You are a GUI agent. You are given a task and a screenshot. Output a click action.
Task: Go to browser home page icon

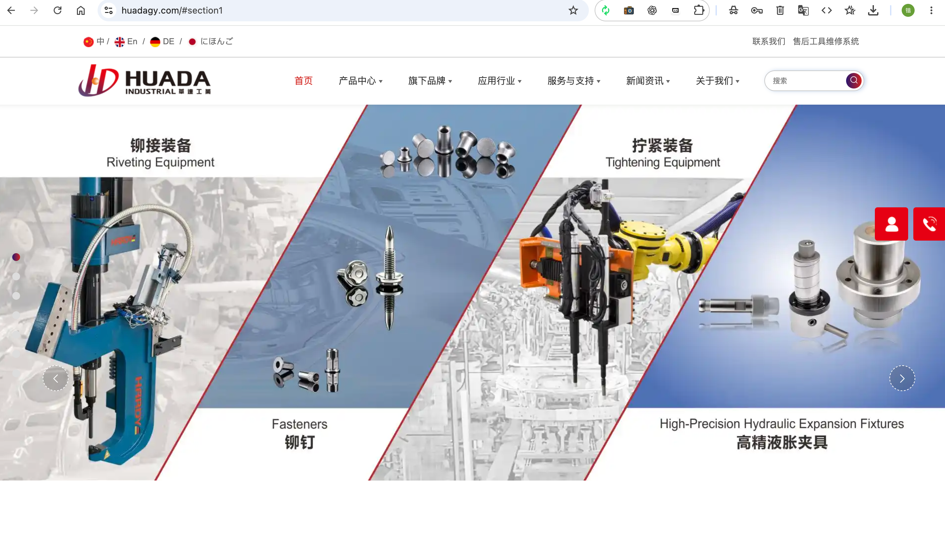tap(80, 10)
